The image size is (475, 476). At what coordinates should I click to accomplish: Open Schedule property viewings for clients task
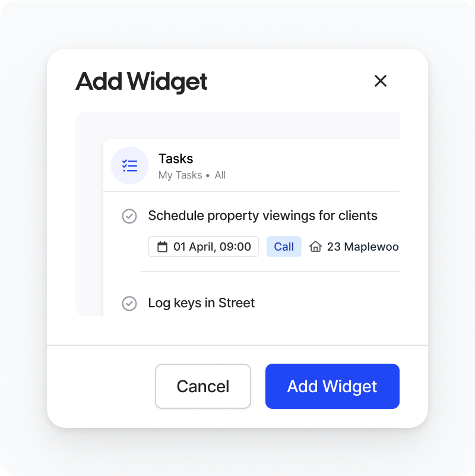pos(262,216)
